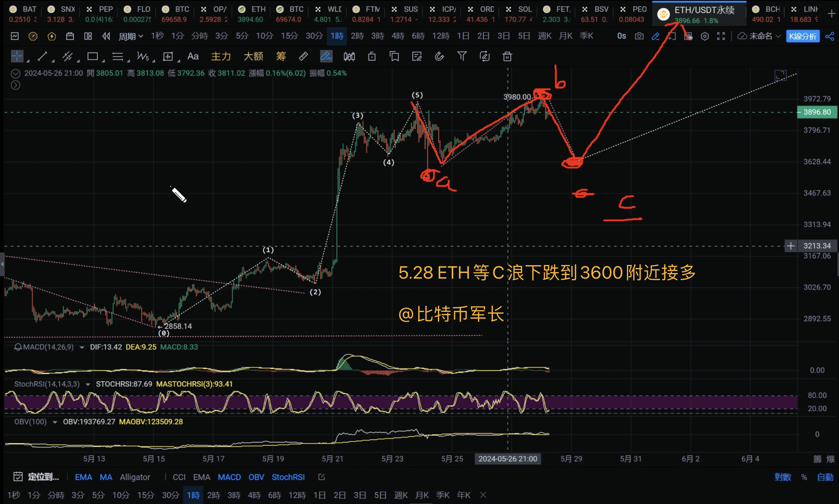Click the plus at price 3213.34

coord(791,246)
